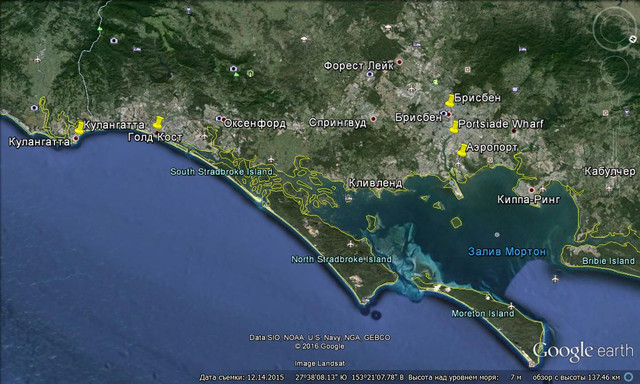This screenshot has width=640, height=384.
Task: Open camera icon above the green triangle near tree icon
Action: click(x=233, y=68)
